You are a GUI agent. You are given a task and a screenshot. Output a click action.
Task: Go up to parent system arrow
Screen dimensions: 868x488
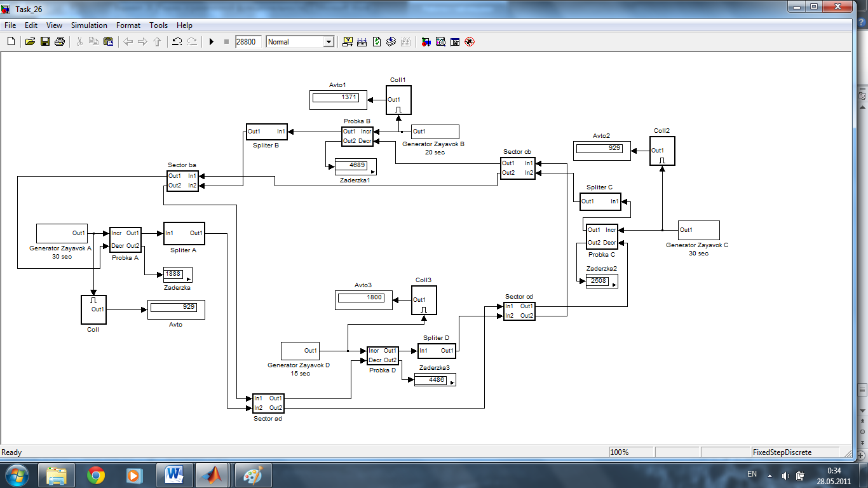click(x=157, y=42)
